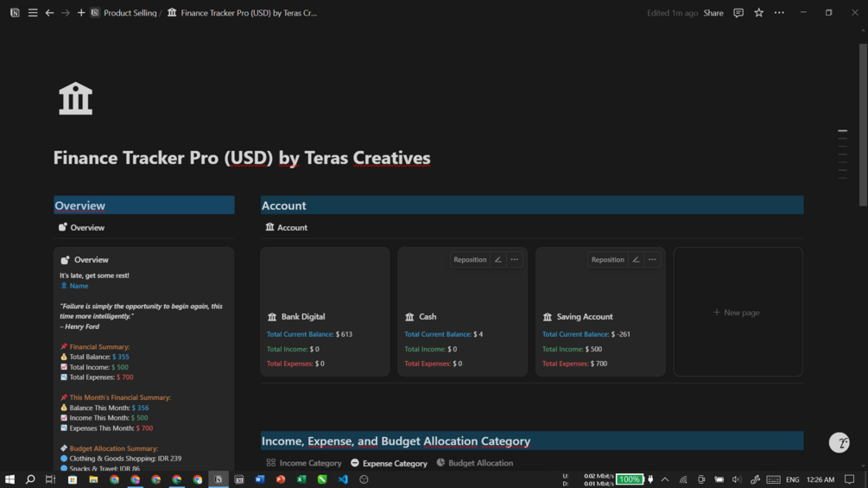The height and width of the screenshot is (488, 868).
Task: Open the Notion sidebar hamburger menu
Action: [33, 13]
